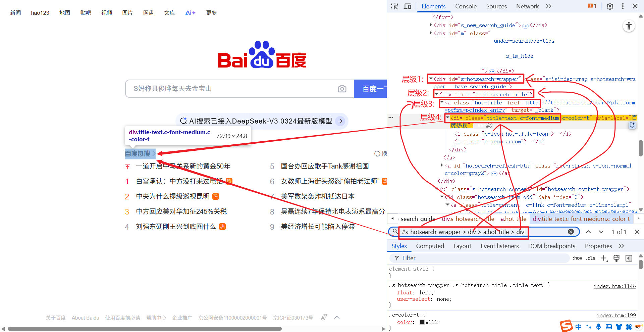Open the DevTools three-dot customize menu
Image resolution: width=644 pixels, height=332 pixels.
pyautogui.click(x=623, y=6)
